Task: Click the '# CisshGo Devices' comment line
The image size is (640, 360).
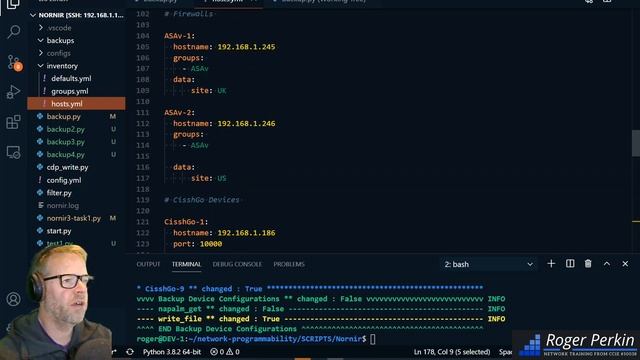Action: point(202,200)
